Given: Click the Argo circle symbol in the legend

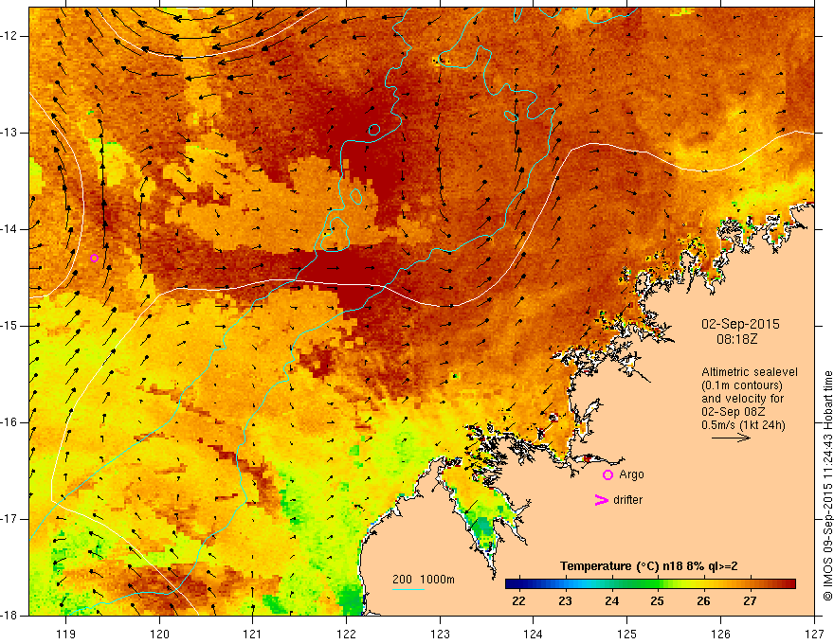Looking at the screenshot, I should pyautogui.click(x=607, y=475).
